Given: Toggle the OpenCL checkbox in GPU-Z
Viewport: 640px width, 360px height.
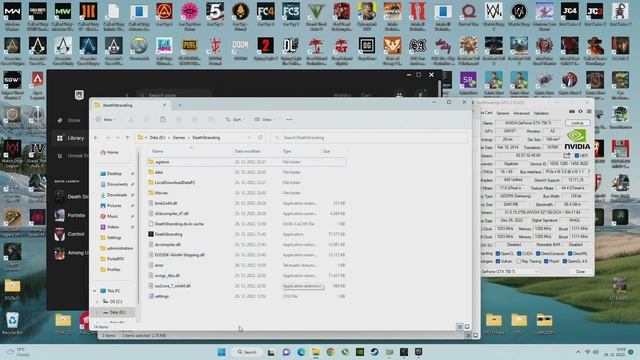Looking at the screenshot, I should pyautogui.click(x=498, y=253).
